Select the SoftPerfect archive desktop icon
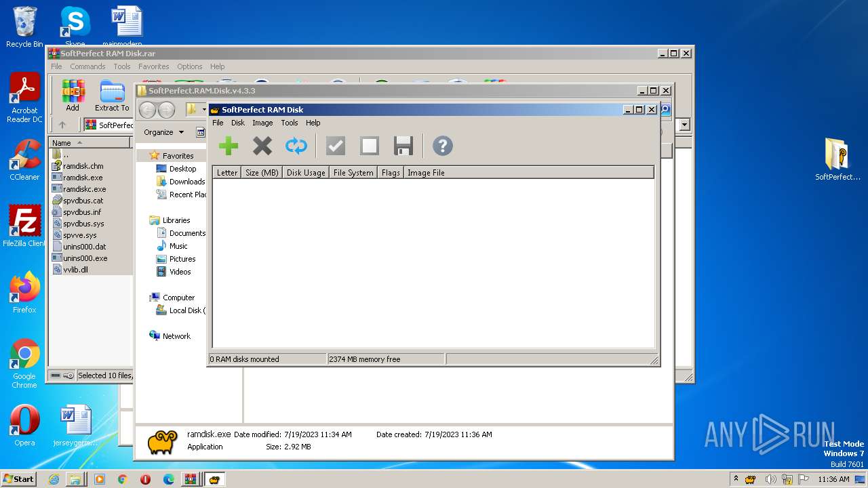This screenshot has height=488, width=868. (x=837, y=159)
